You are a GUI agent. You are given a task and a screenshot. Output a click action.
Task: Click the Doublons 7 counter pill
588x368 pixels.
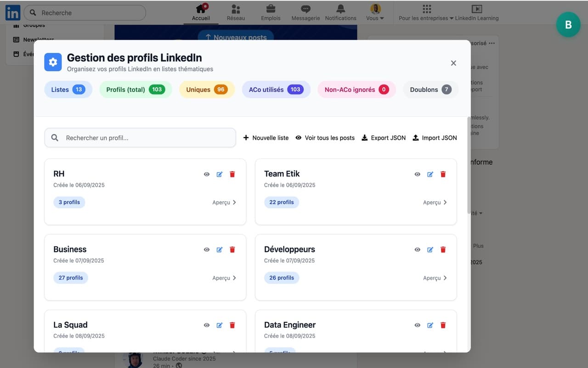pyautogui.click(x=430, y=89)
